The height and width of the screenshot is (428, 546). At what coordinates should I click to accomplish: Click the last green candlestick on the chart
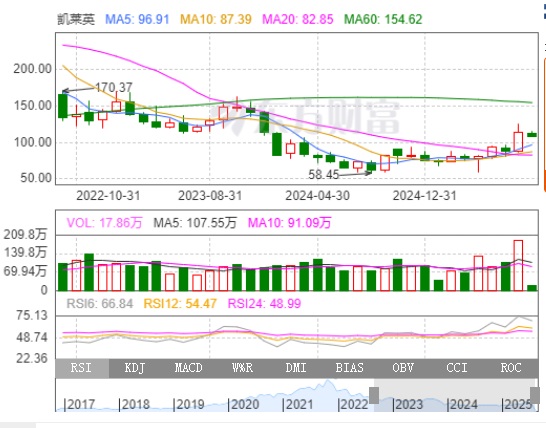(x=532, y=134)
